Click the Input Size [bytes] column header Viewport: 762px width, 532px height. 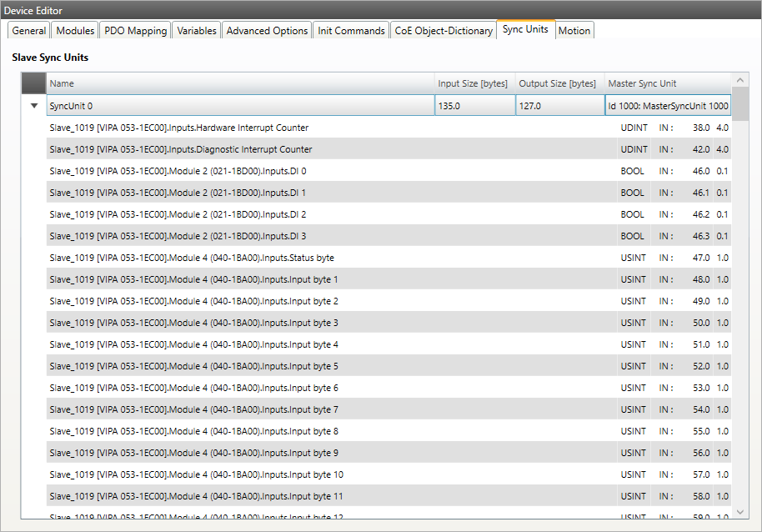tap(473, 83)
